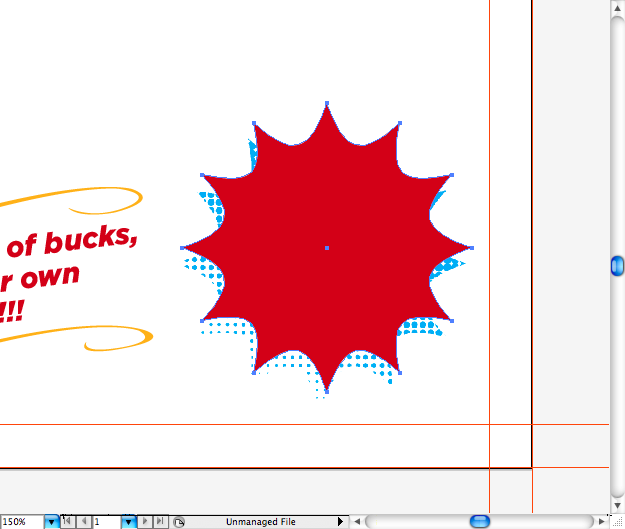Click the blue vertical scrollbar thumb
The image size is (625, 529).
click(x=617, y=266)
